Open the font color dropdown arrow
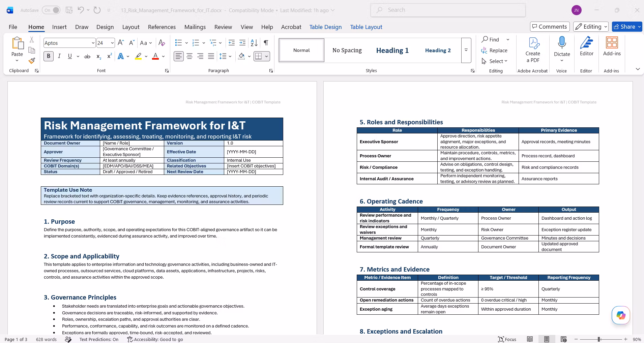Image resolution: width=644 pixels, height=343 pixels. pyautogui.click(x=163, y=56)
